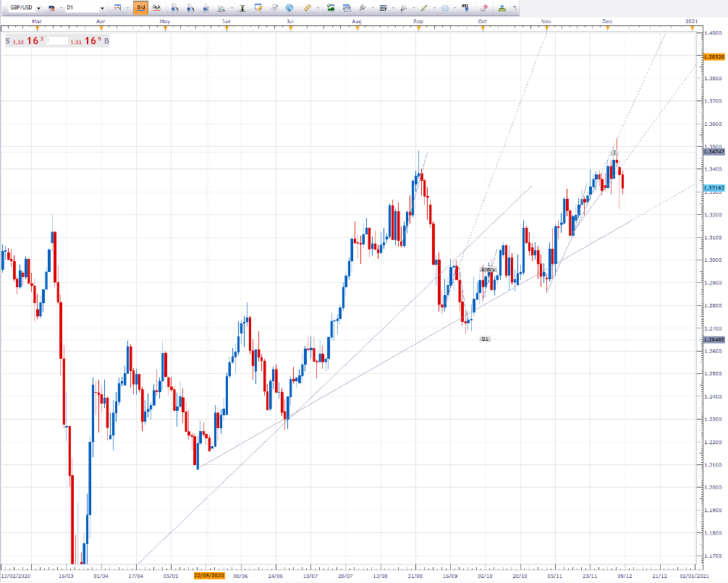
Task: Click the B buy price 1.33 16
Action: pyautogui.click(x=89, y=41)
